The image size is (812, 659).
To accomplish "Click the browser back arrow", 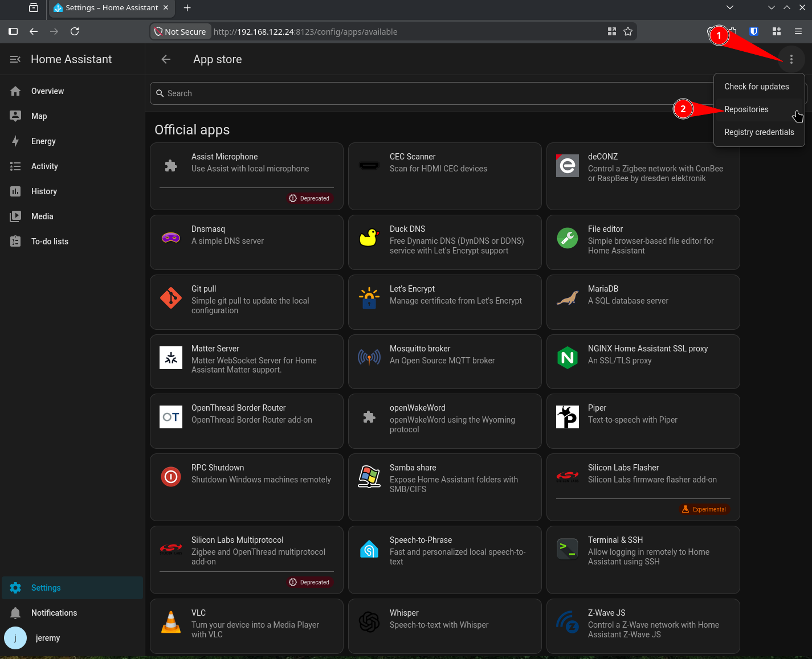I will 34,31.
